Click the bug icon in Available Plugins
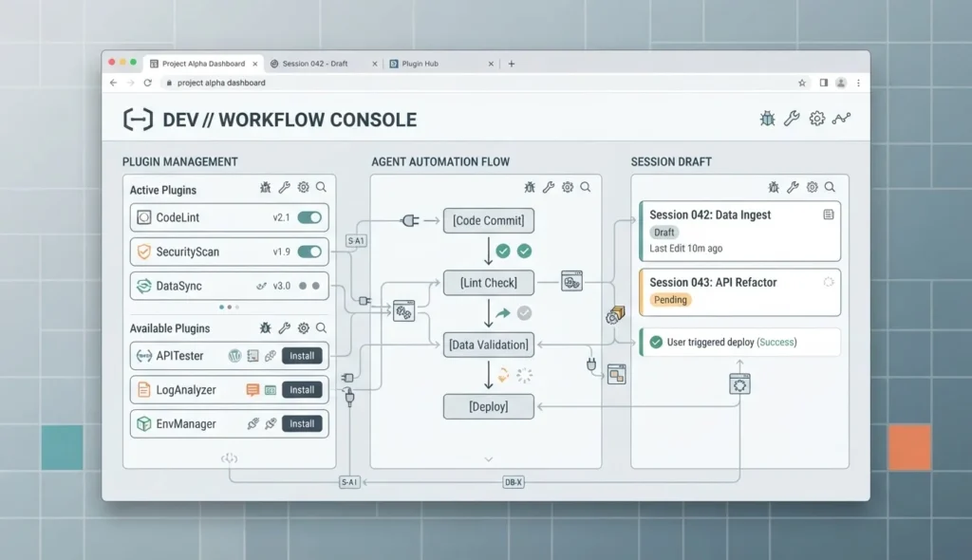Image resolution: width=972 pixels, height=560 pixels. click(266, 328)
